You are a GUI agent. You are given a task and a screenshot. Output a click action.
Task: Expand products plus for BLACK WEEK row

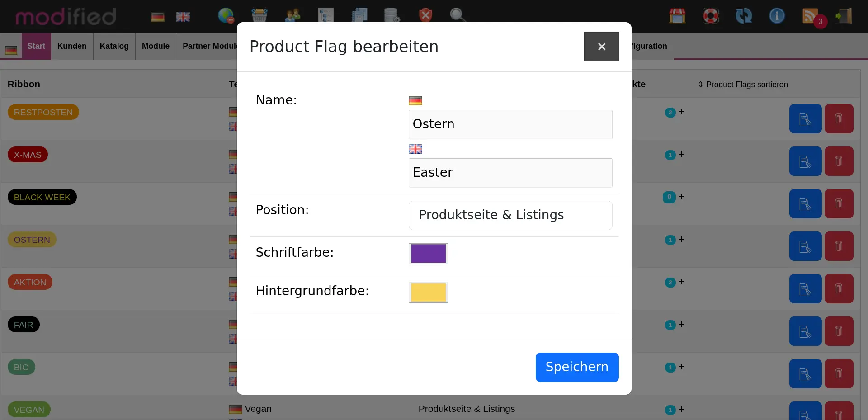[682, 197]
